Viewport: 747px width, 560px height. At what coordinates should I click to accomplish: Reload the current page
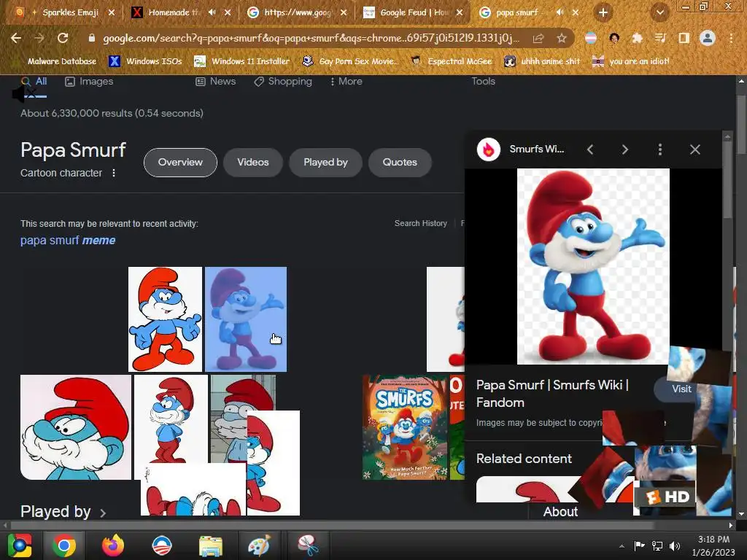[63, 38]
